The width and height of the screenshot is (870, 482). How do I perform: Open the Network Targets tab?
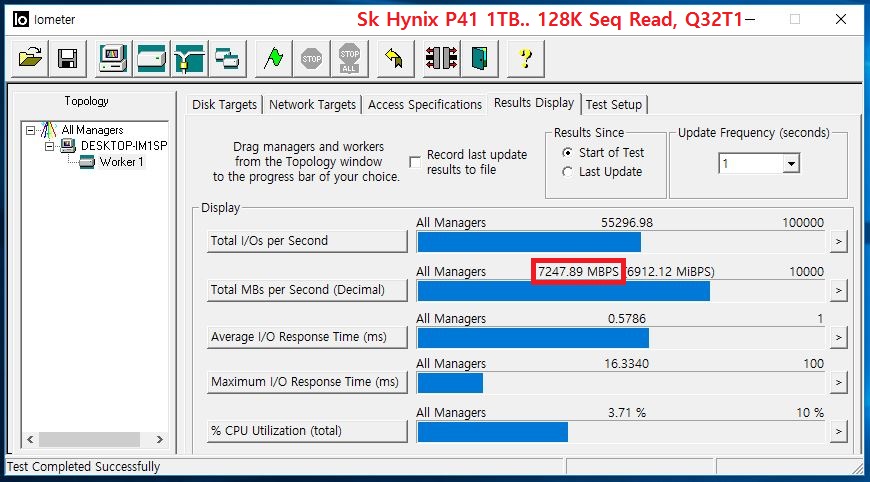point(312,104)
